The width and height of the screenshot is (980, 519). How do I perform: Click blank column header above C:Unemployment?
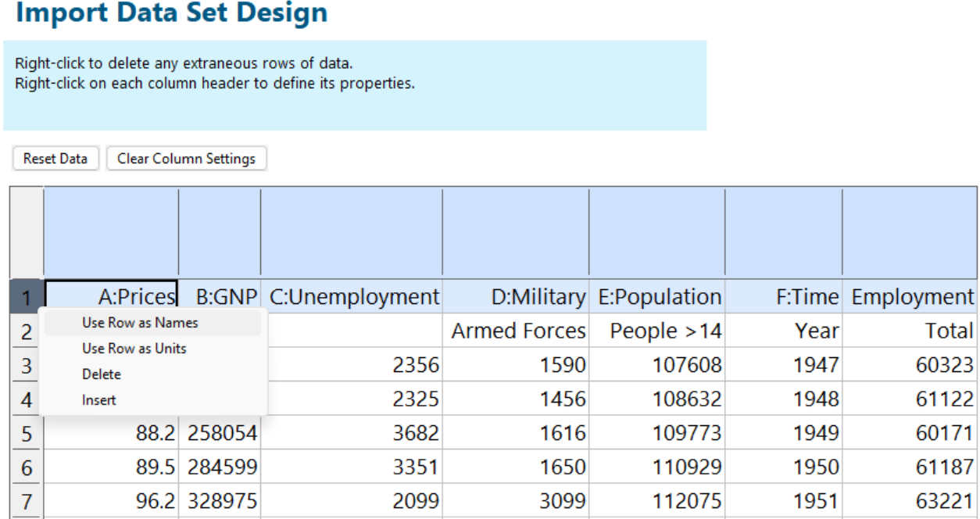pos(352,233)
